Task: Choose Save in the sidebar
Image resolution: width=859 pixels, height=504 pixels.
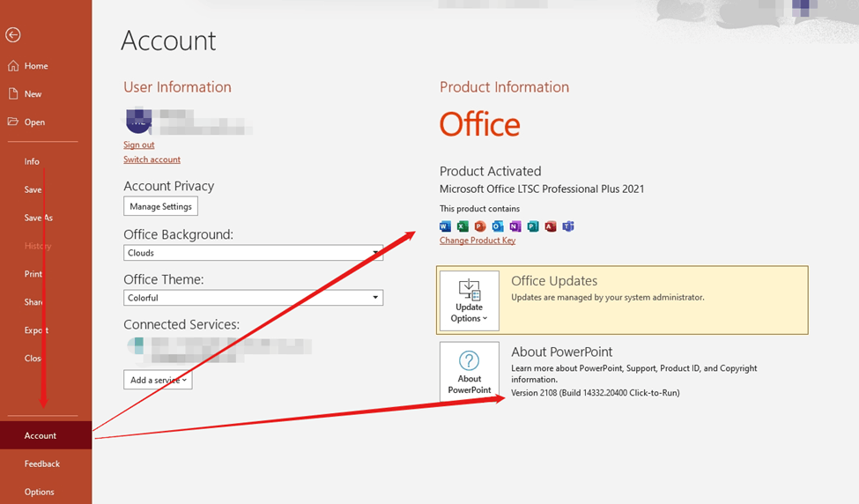Action: tap(33, 189)
